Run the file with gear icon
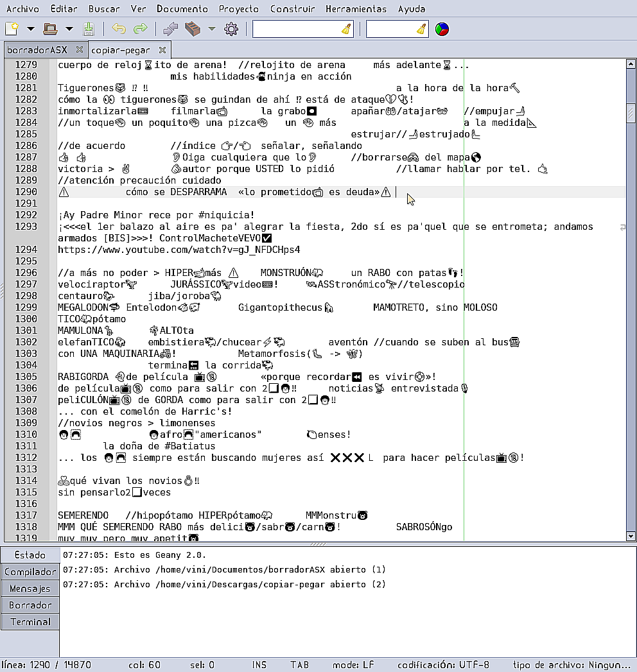637x672 pixels. [x=231, y=29]
